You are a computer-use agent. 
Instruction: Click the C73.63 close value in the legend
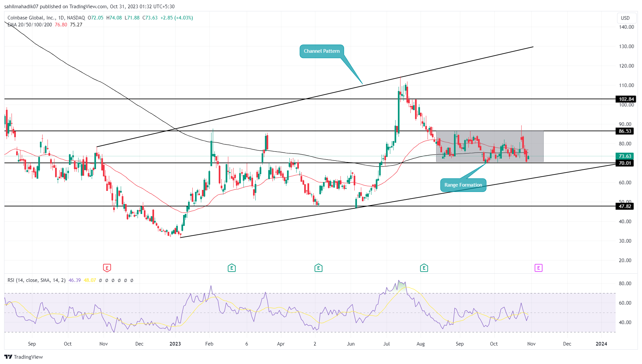point(150,18)
